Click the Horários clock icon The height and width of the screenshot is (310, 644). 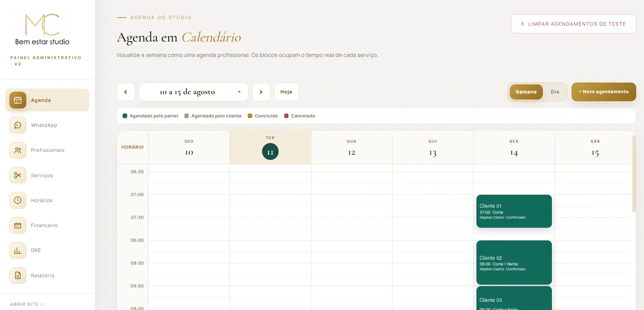point(18,200)
